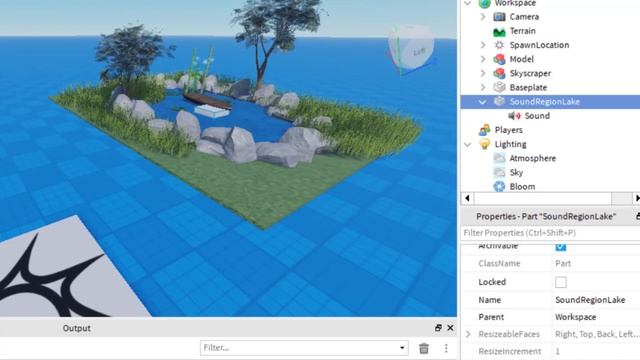The height and width of the screenshot is (360, 640).
Task: Click the Filter Properties search field
Action: point(550,233)
